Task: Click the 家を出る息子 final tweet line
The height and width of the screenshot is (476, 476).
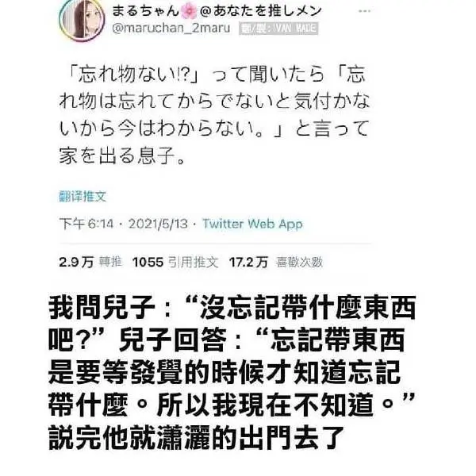Action: (122, 155)
